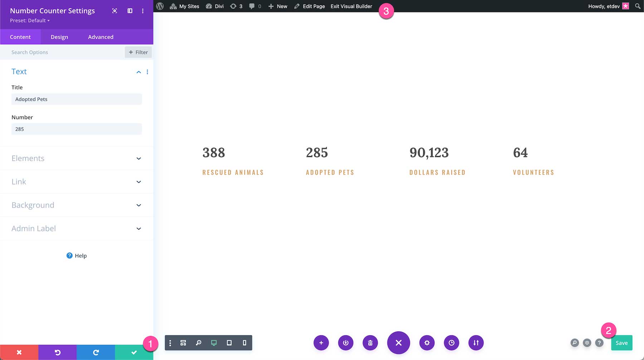Open the Divi admin bar menu
Image resolution: width=644 pixels, height=360 pixels.
tap(215, 6)
